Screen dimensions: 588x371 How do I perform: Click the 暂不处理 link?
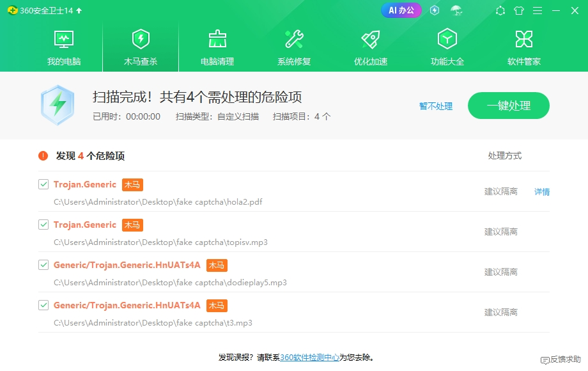[436, 106]
